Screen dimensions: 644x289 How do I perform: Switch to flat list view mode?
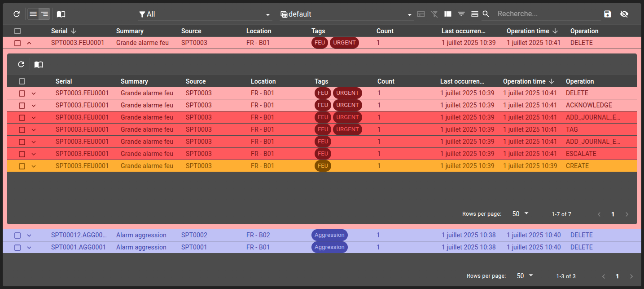pos(33,14)
